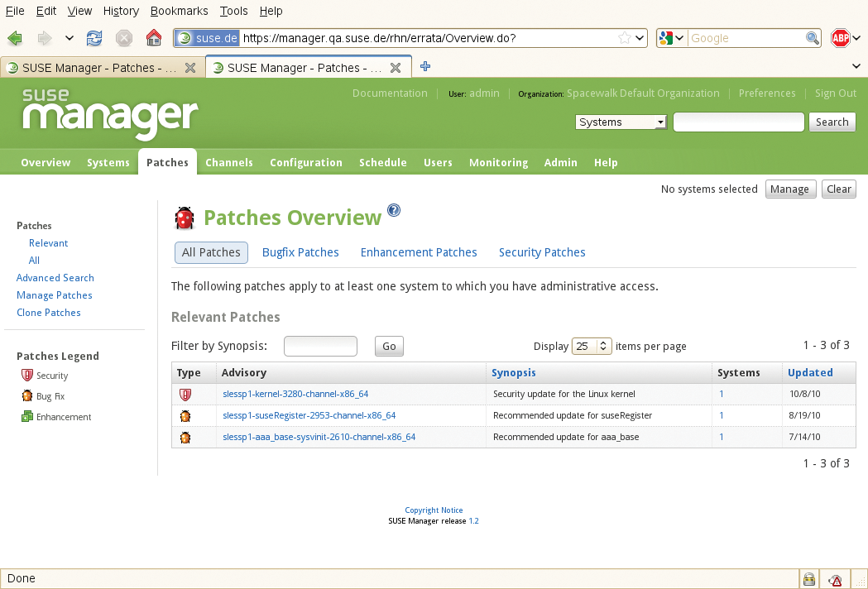Click the Patches Overview ladybug icon
This screenshot has width=868, height=589.
click(x=185, y=218)
